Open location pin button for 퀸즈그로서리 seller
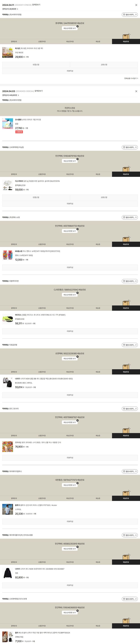Screen dimensions: 140x644 [x=130, y=409]
